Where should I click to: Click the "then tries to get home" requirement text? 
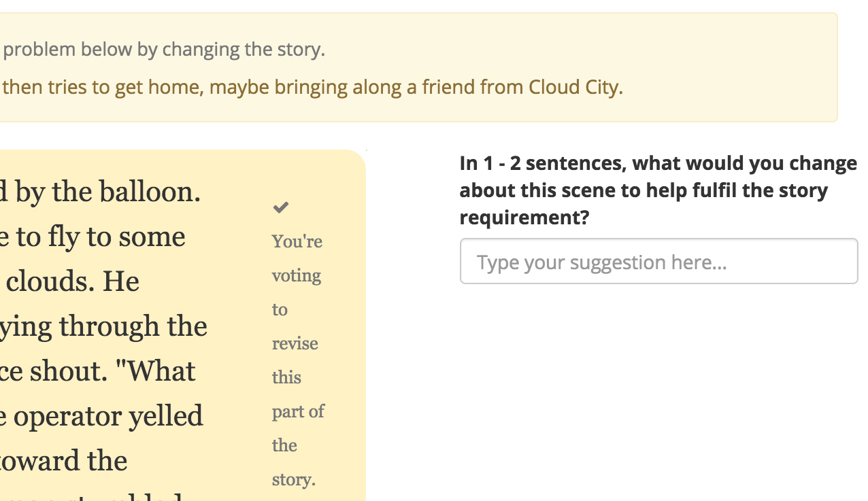[102, 88]
